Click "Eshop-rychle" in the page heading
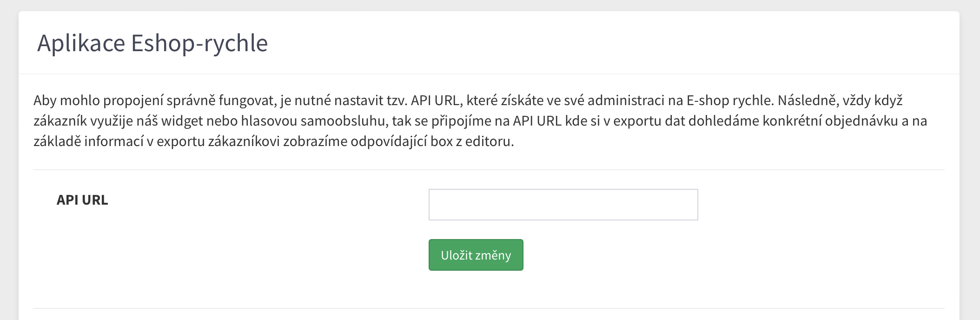The width and height of the screenshot is (980, 320). pos(199,43)
